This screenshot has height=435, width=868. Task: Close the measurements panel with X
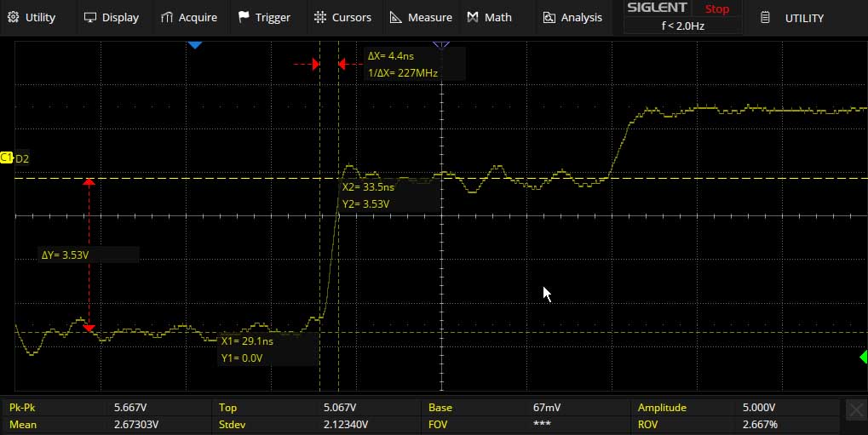856,410
